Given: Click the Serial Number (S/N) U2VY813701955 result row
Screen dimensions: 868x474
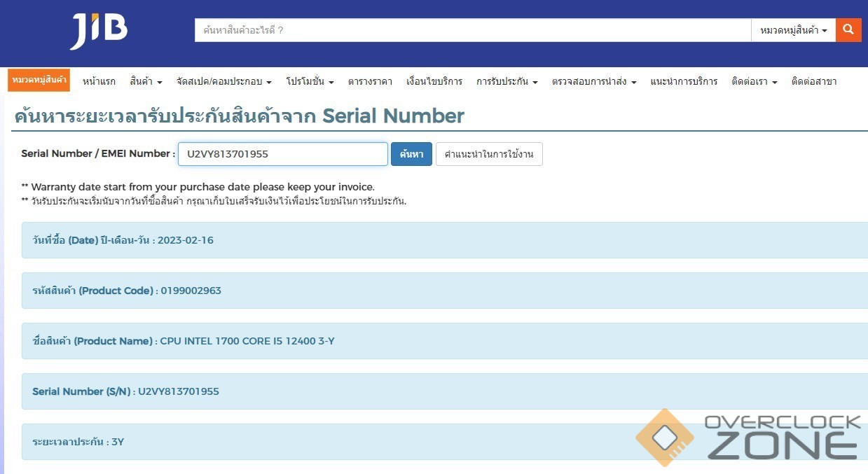Looking at the screenshot, I should (x=445, y=391).
